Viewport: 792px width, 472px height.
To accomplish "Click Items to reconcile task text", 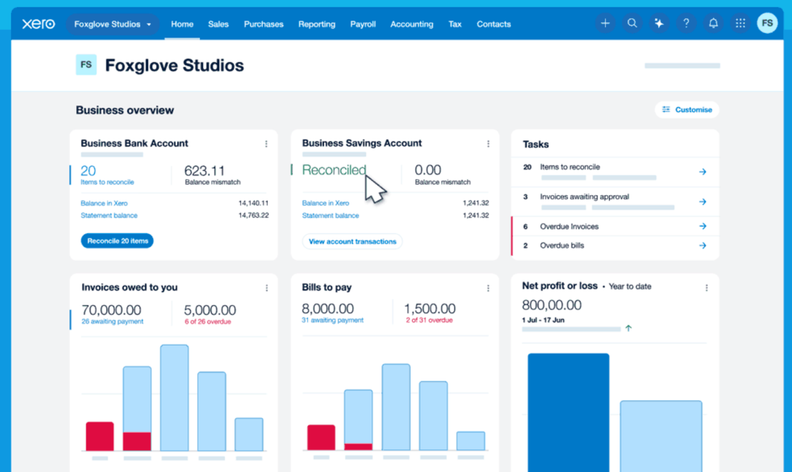I will click(570, 167).
